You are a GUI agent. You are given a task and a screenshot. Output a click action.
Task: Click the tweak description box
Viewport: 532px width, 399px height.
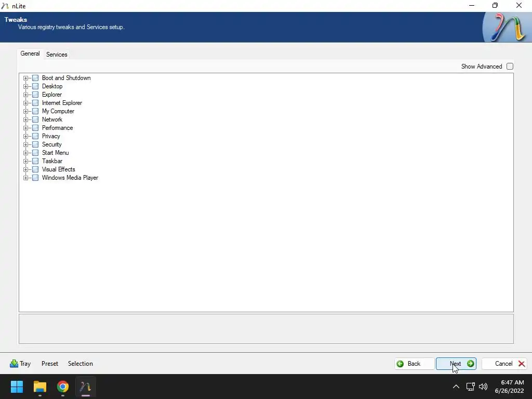coord(266,329)
